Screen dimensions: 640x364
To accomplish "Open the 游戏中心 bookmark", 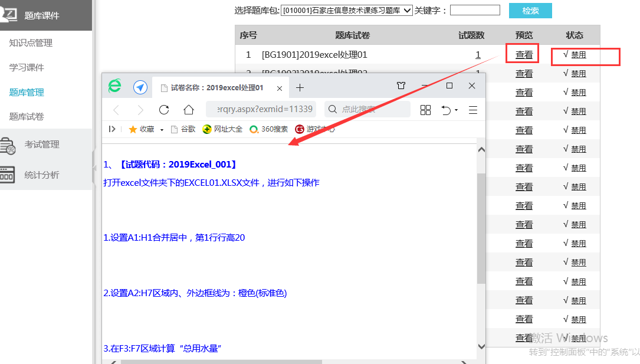I will [x=315, y=129].
